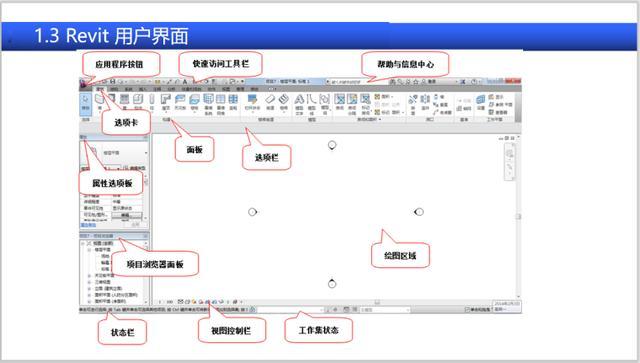Switch to the Systems ribbon tab
The height and width of the screenshot is (363, 640).
point(129,89)
